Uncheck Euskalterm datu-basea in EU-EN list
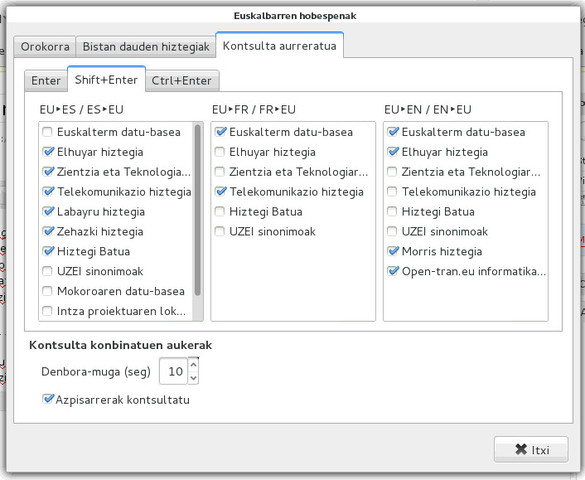Viewport: 585px width, 480px height. [392, 132]
